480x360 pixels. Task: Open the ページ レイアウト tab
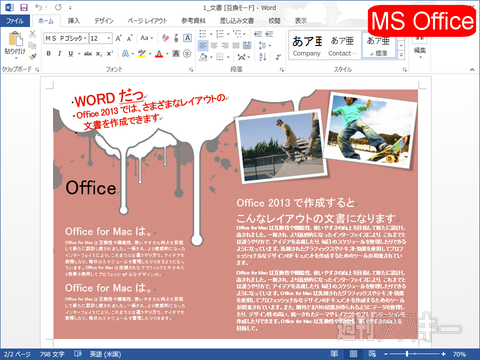tap(147, 21)
